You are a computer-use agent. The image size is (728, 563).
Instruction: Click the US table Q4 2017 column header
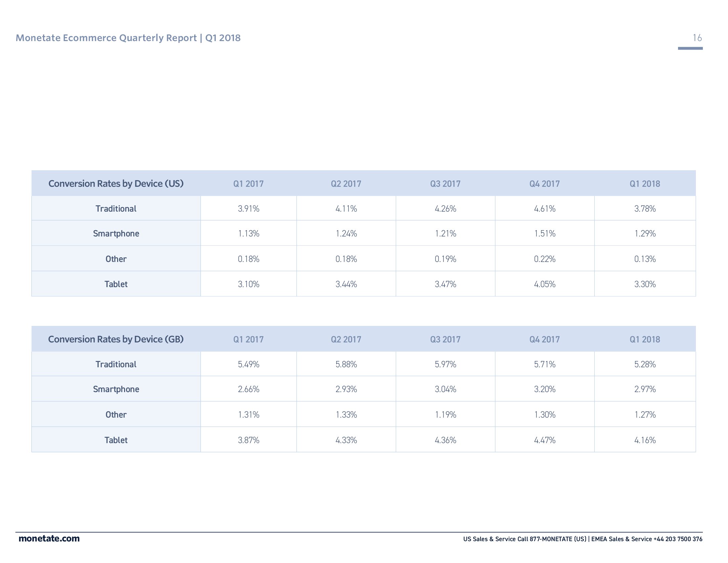(545, 184)
